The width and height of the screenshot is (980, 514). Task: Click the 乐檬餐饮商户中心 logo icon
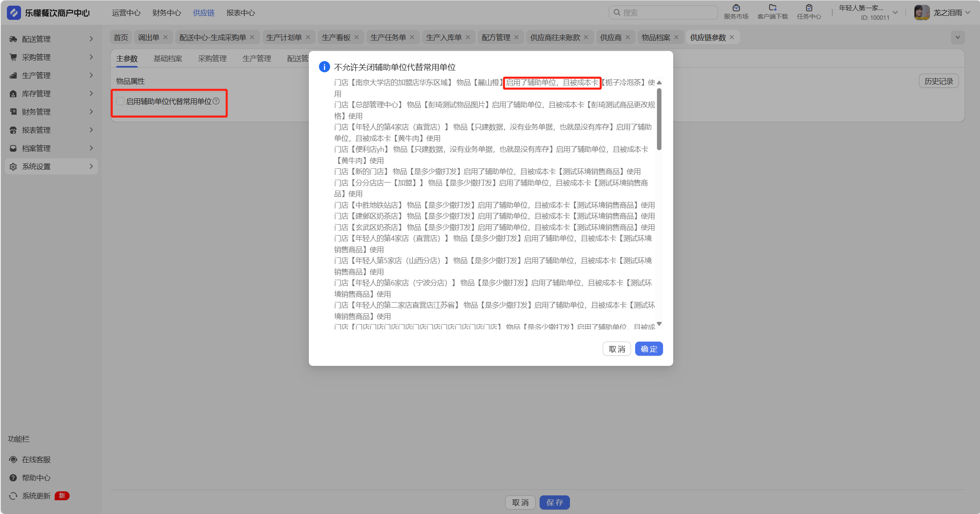[x=14, y=13]
